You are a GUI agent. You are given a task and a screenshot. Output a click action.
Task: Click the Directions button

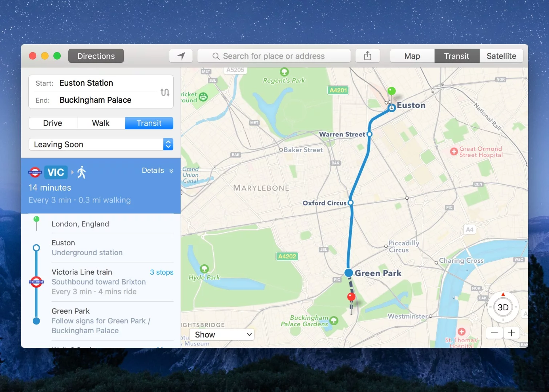click(x=96, y=56)
